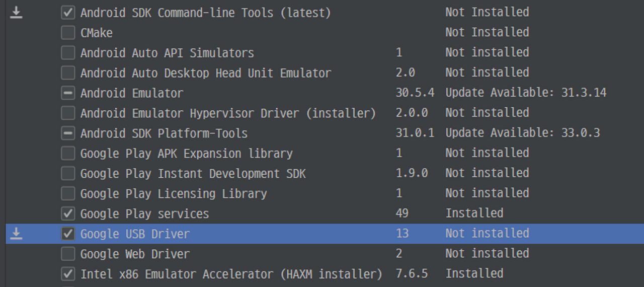Check Google Play Licensing Library
Screen dimensions: 644x287
pos(68,194)
